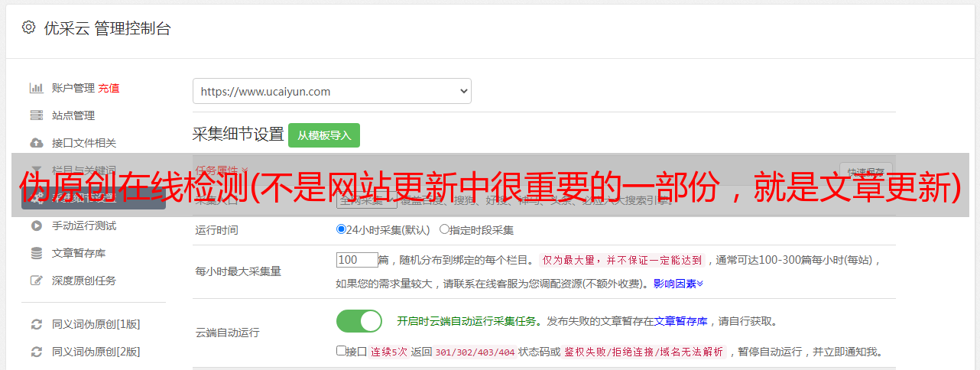Click the hourly max collection input field
The width and height of the screenshot is (980, 370).
[x=357, y=260]
